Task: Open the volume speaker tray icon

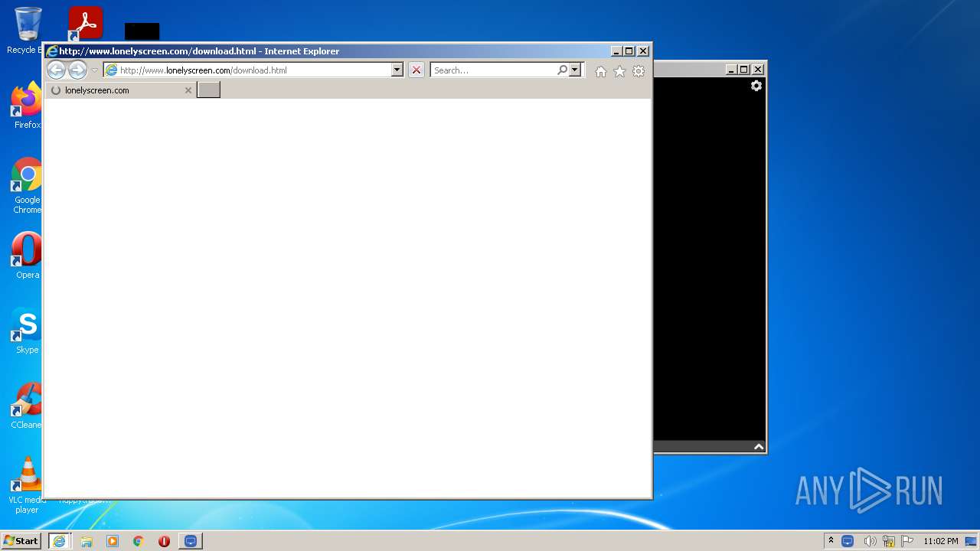Action: point(870,541)
